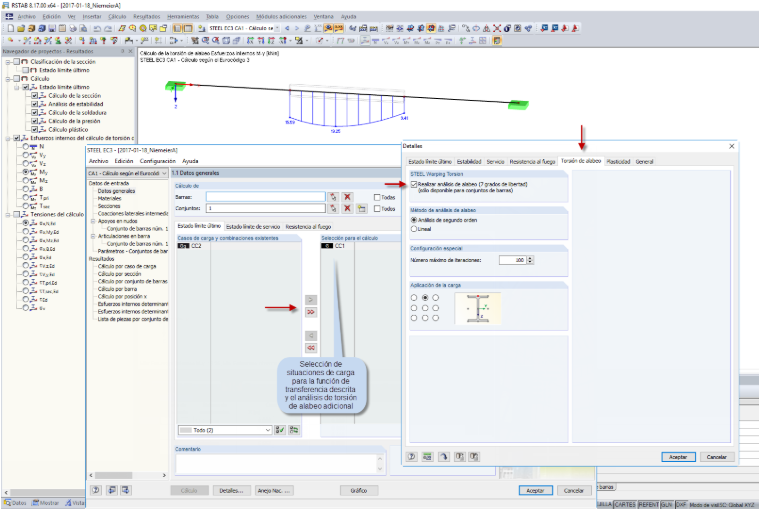
Task: Click the next-case blue arrow beside the STEEL EC3 combo
Action: point(297,29)
